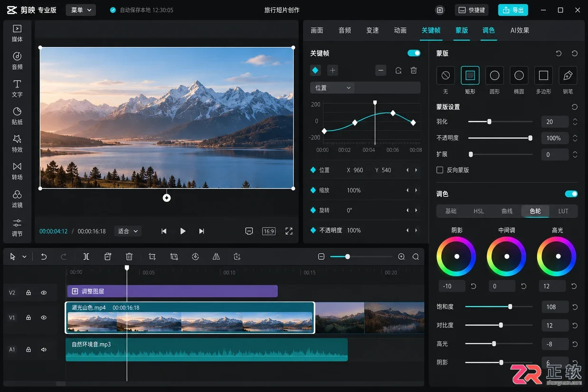
Task: Click the mirror flip tool in timeline toolbar
Action: pyautogui.click(x=216, y=257)
